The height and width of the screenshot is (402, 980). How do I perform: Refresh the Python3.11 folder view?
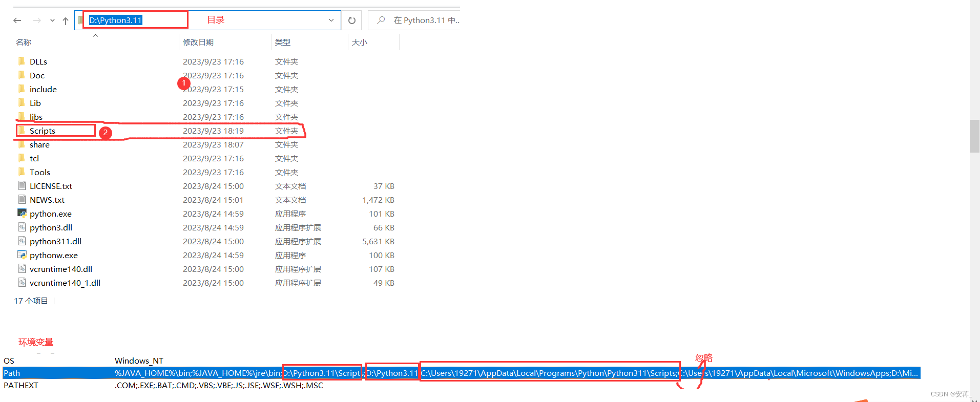click(352, 20)
